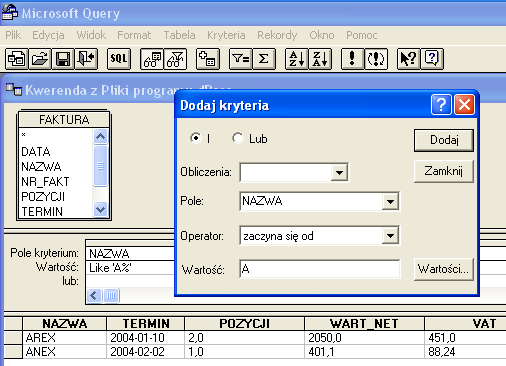Image resolution: width=506 pixels, height=366 pixels.
Task: Toggle the Show/Hide Criteria icon
Action: [x=175, y=59]
